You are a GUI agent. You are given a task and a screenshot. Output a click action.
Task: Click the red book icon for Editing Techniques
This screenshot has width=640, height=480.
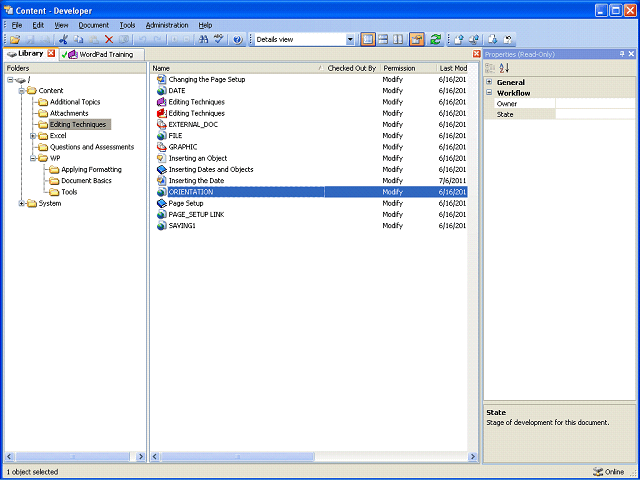click(x=162, y=113)
